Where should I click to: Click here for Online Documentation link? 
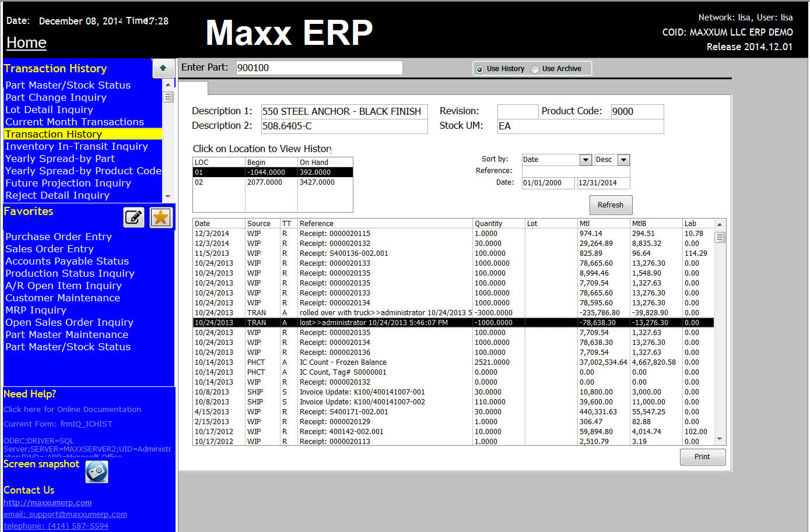click(x=72, y=410)
